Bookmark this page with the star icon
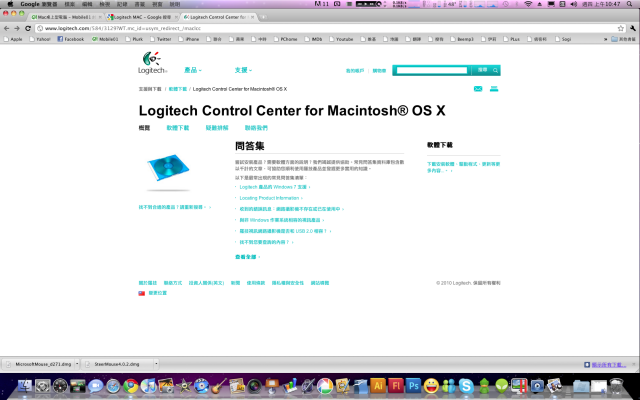 point(620,28)
